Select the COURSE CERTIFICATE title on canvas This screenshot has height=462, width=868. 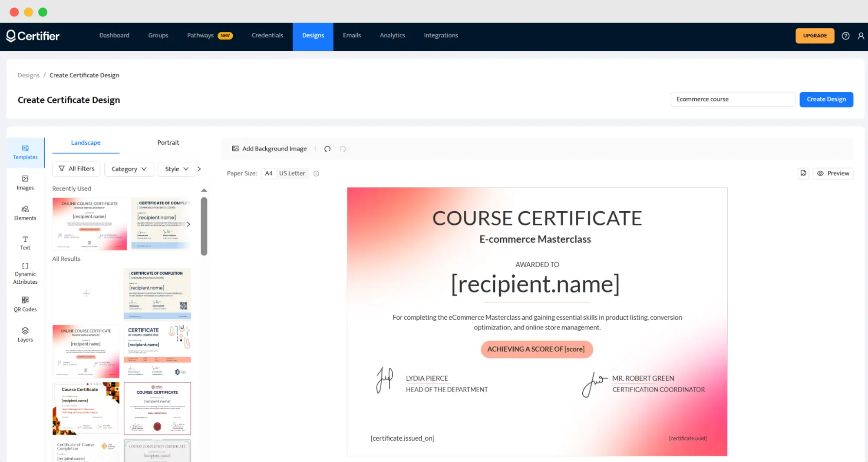pos(537,218)
